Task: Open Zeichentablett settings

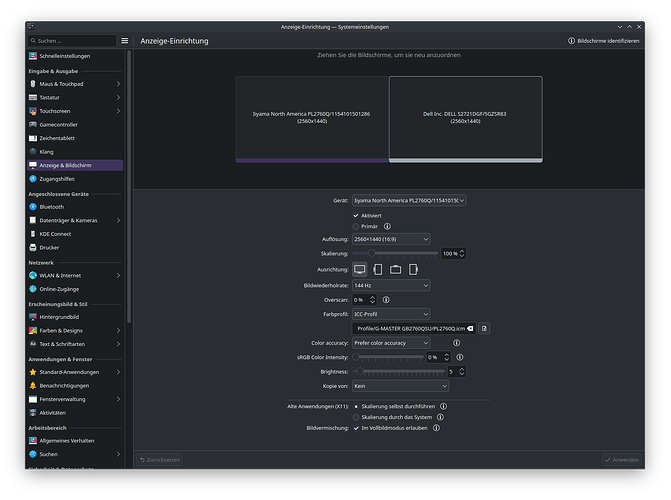Action: 75,138
